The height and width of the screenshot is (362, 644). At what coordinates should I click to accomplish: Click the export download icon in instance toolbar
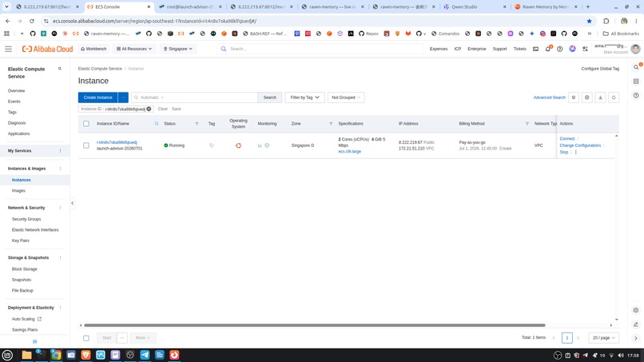tap(600, 97)
